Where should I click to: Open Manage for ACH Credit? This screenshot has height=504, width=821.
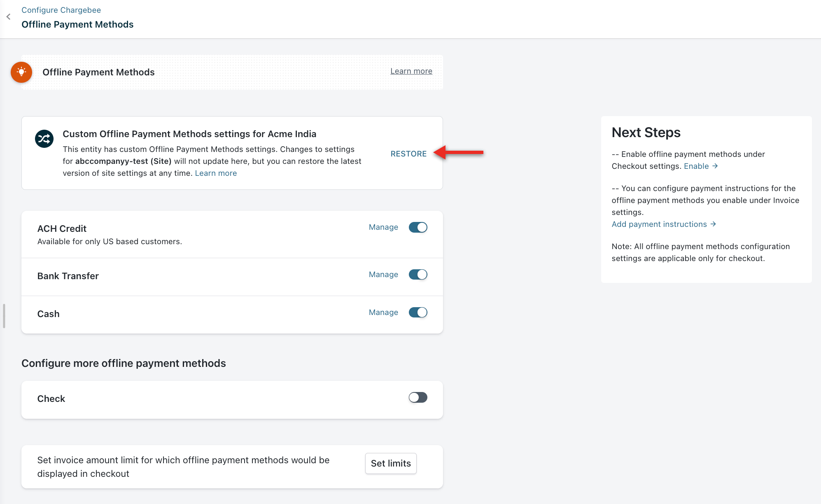(x=383, y=227)
